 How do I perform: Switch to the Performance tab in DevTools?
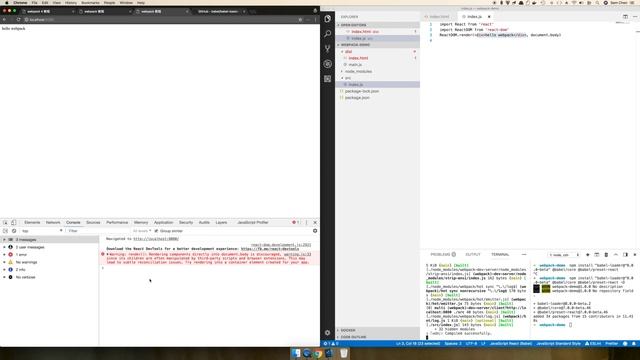(117, 222)
